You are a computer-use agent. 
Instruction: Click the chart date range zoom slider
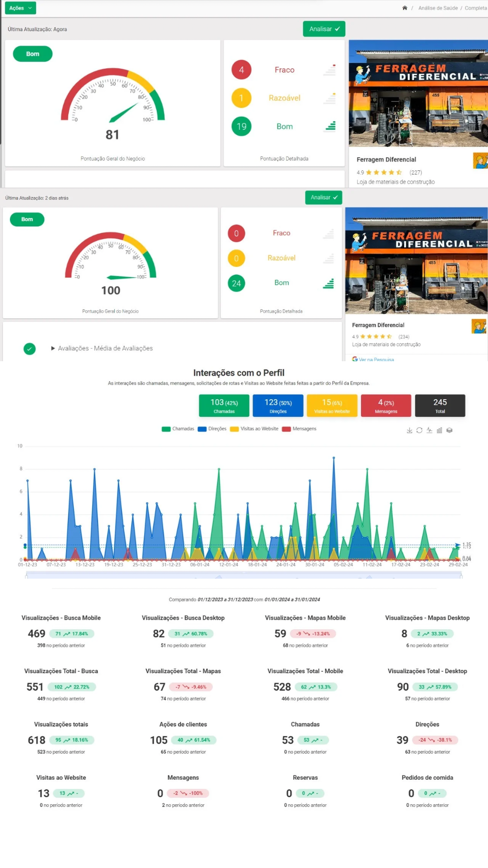pos(244,575)
